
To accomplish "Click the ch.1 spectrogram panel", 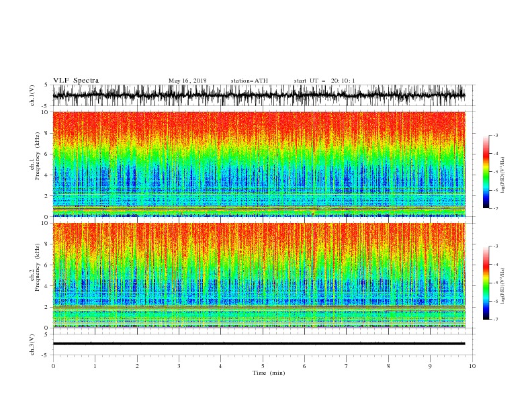I will (259, 164).
